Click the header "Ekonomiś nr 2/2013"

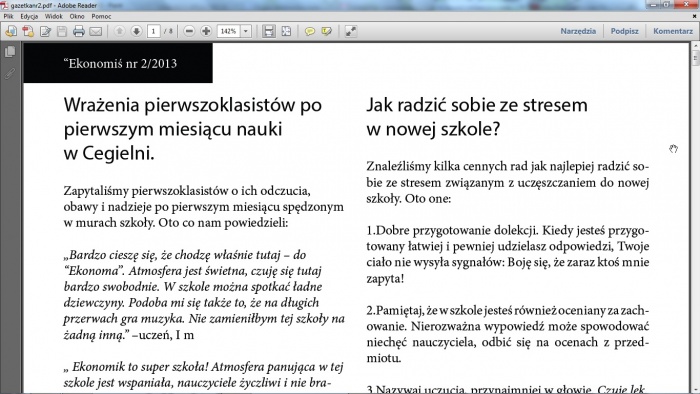point(121,63)
